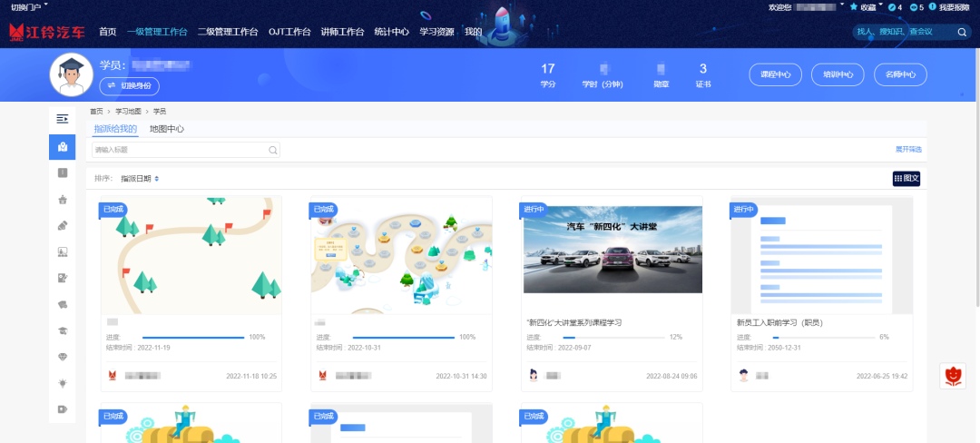This screenshot has height=443, width=980.
Task: Click the 12% progress bar
Action: (x=613, y=338)
